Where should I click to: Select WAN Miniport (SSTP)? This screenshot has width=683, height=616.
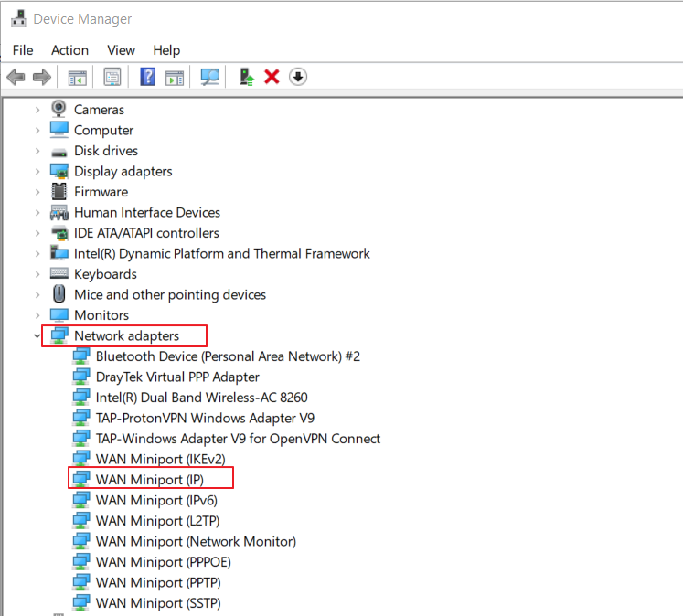[x=158, y=603]
